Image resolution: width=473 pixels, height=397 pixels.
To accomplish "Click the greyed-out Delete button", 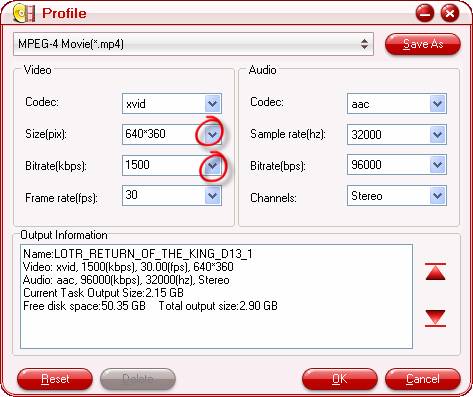I will pyautogui.click(x=138, y=379).
